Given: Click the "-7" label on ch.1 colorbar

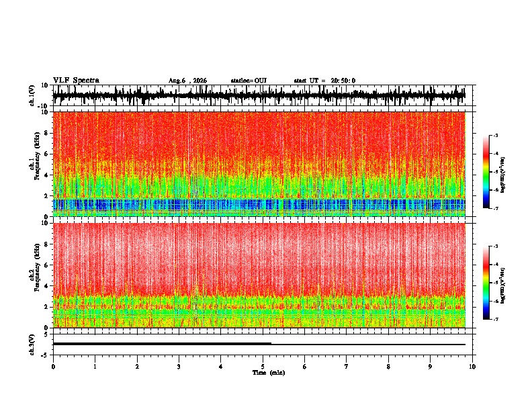Looking at the screenshot, I should point(495,208).
